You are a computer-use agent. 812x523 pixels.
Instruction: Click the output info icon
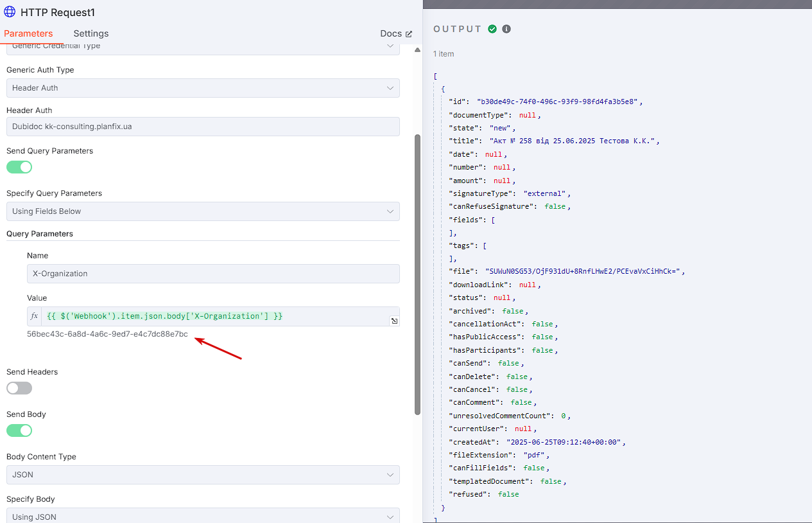506,29
